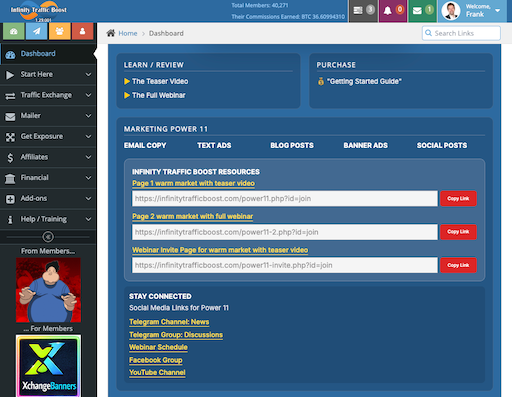Click the Add-ons plus box icon
This screenshot has width=512, height=397.
10,199
